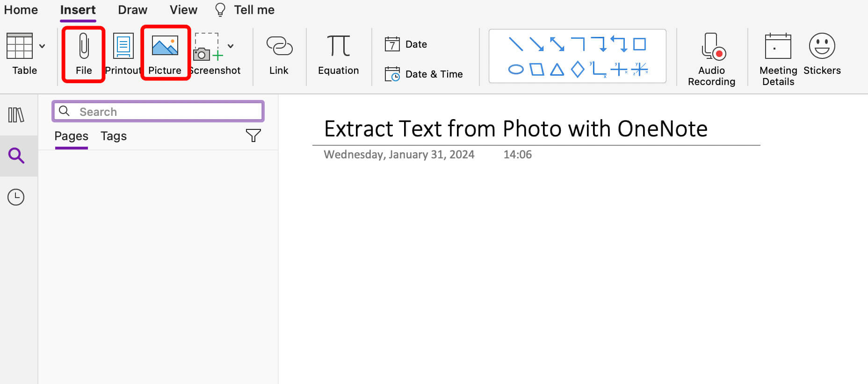Open the Table dropdown arrow
This screenshot has width=868, height=384.
[42, 46]
